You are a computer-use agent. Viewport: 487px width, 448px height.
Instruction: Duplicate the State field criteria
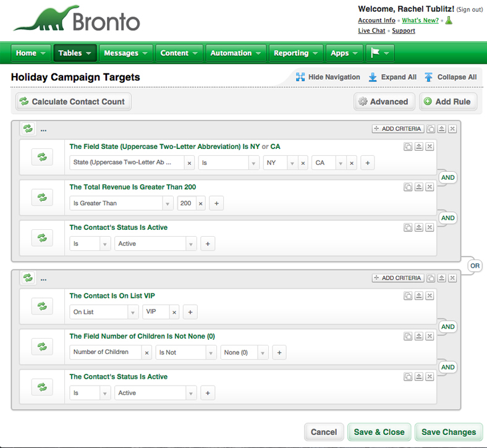click(408, 146)
